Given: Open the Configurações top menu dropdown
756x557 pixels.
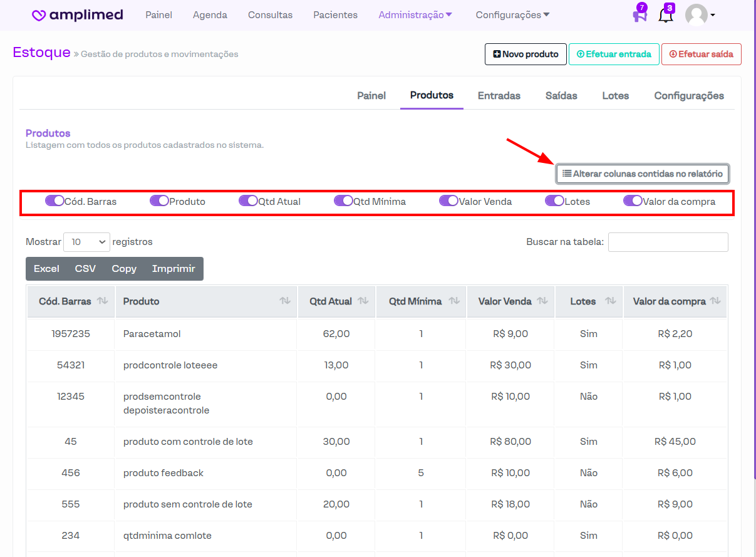Looking at the screenshot, I should pyautogui.click(x=512, y=15).
